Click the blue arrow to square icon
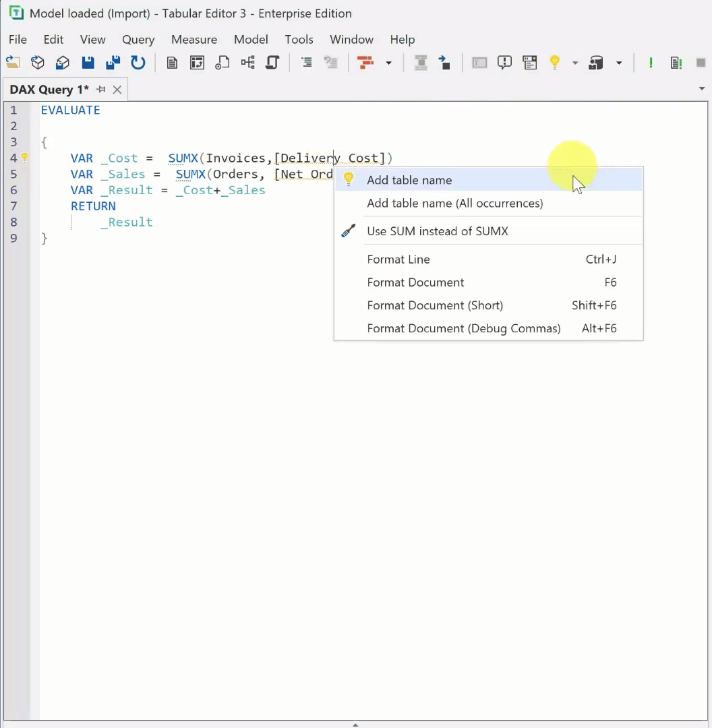Image resolution: width=712 pixels, height=728 pixels. tap(444, 62)
